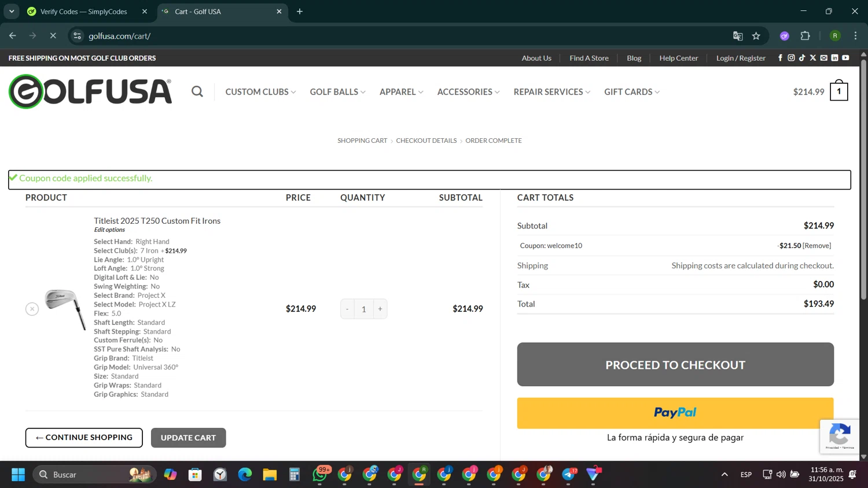
Task: Expand the GOLF BALLS menu
Action: [x=337, y=92]
